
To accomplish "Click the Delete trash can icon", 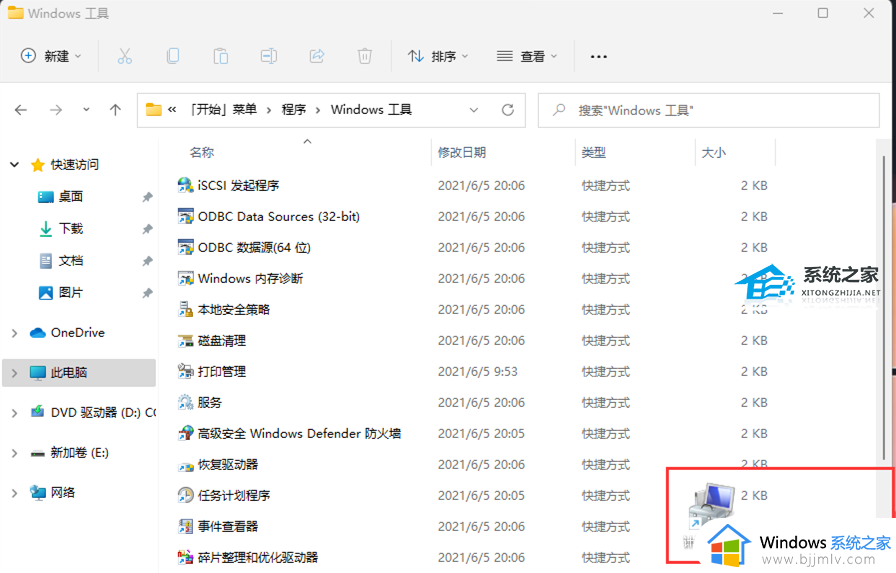I will click(x=365, y=56).
